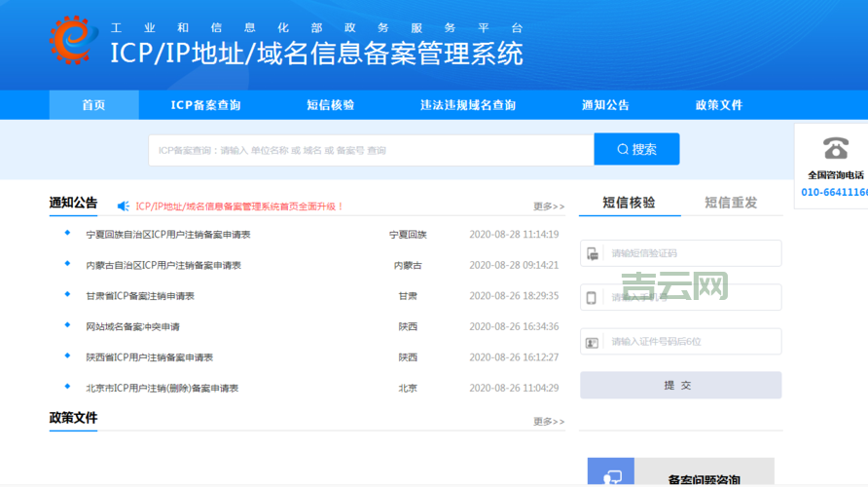Viewport: 868px width, 487px height.
Task: Focus the SMS verification code field
Action: (681, 253)
